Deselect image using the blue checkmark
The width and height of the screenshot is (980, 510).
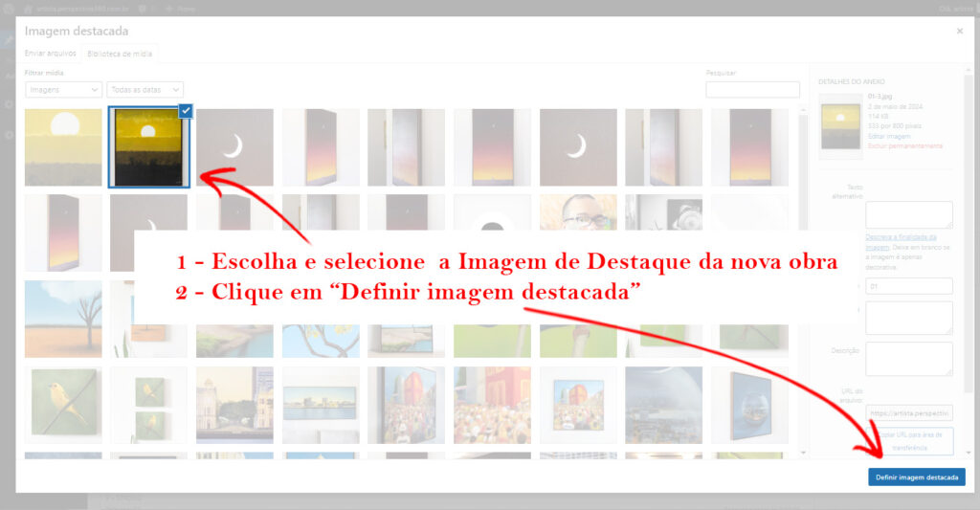(186, 111)
